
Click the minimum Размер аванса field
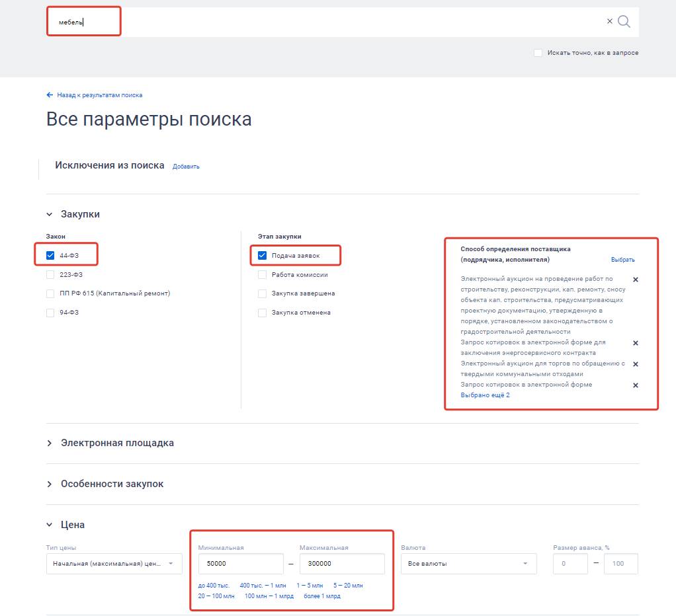click(x=570, y=563)
